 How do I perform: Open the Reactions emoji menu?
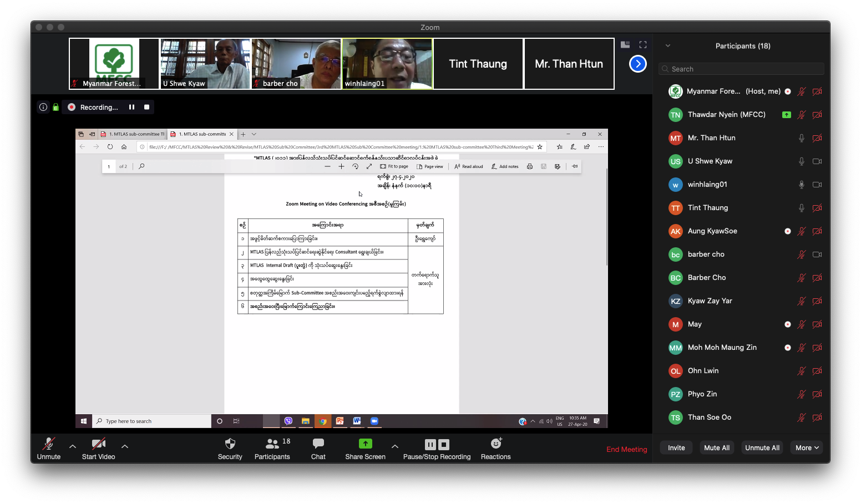[495, 448]
